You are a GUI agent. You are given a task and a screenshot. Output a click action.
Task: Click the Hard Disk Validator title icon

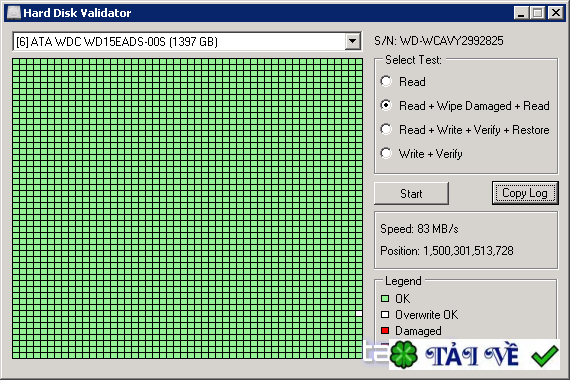pyautogui.click(x=14, y=13)
